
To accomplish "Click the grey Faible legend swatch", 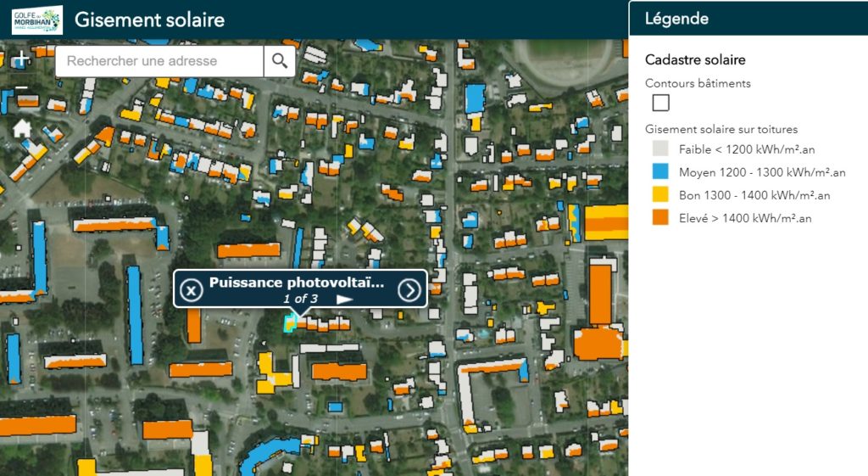I will pos(659,148).
